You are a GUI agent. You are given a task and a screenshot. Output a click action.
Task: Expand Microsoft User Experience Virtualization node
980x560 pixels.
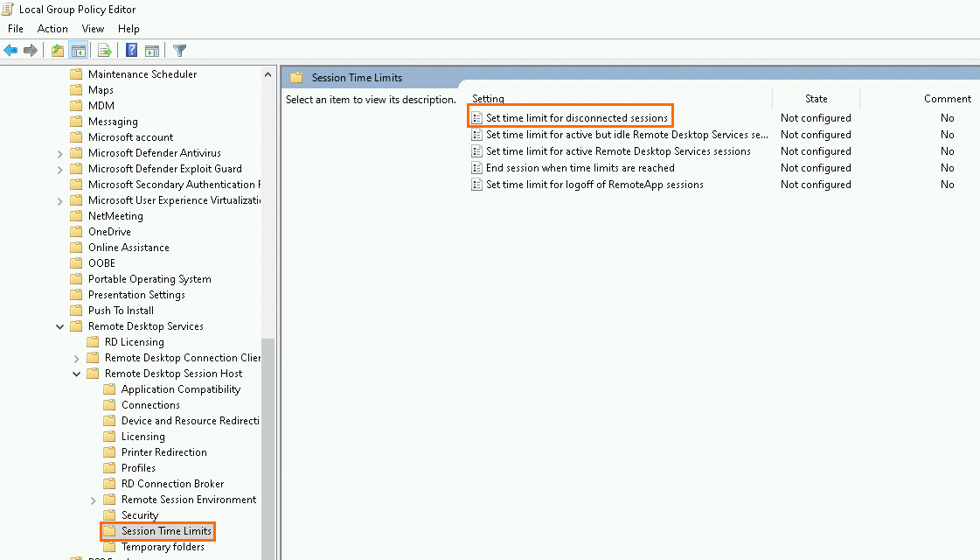pos(60,201)
